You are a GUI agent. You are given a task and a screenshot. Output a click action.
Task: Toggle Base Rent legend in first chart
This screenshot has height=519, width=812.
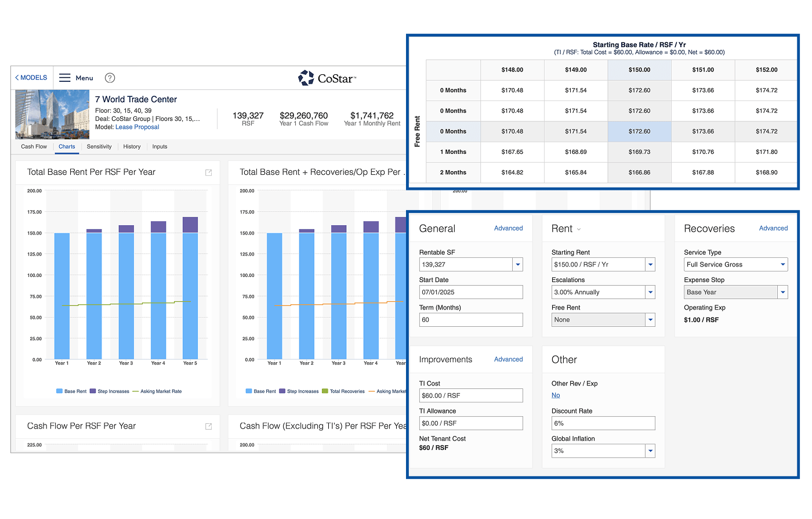(x=71, y=391)
